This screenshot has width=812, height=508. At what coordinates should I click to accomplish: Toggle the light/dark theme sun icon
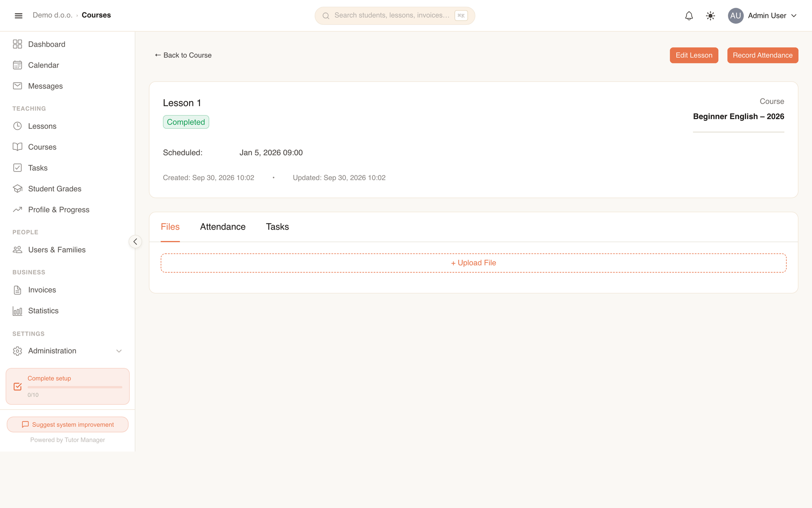(710, 16)
